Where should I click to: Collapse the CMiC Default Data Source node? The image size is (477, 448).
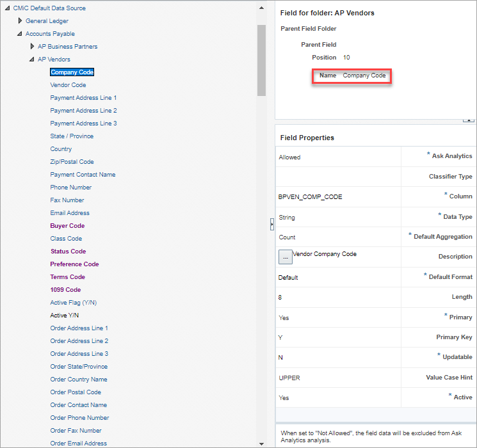pyautogui.click(x=7, y=8)
